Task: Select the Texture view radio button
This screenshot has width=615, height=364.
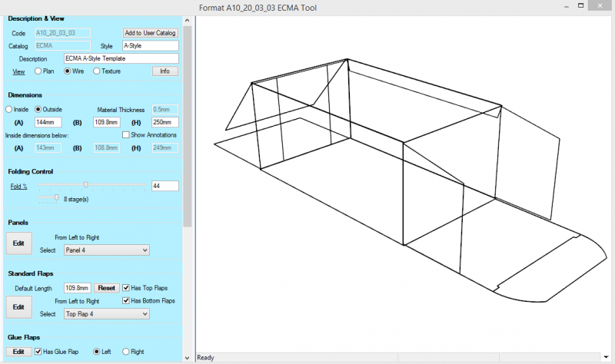Action: point(97,71)
